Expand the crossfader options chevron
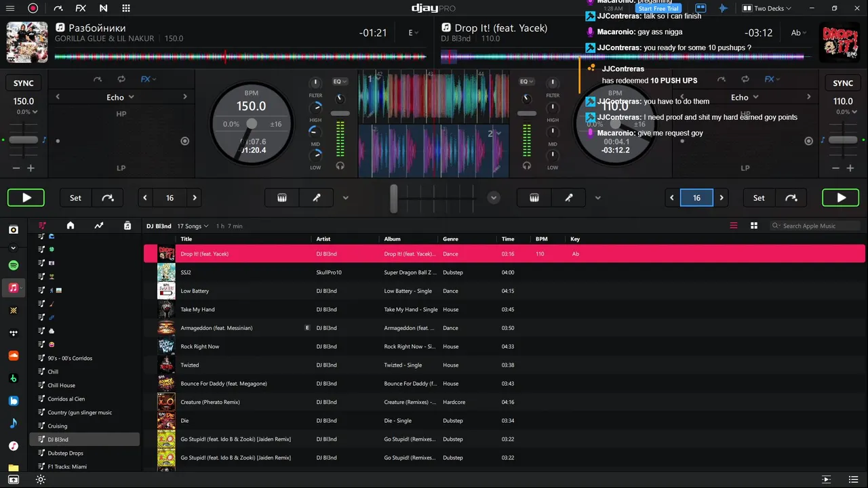This screenshot has width=868, height=488. click(x=494, y=198)
